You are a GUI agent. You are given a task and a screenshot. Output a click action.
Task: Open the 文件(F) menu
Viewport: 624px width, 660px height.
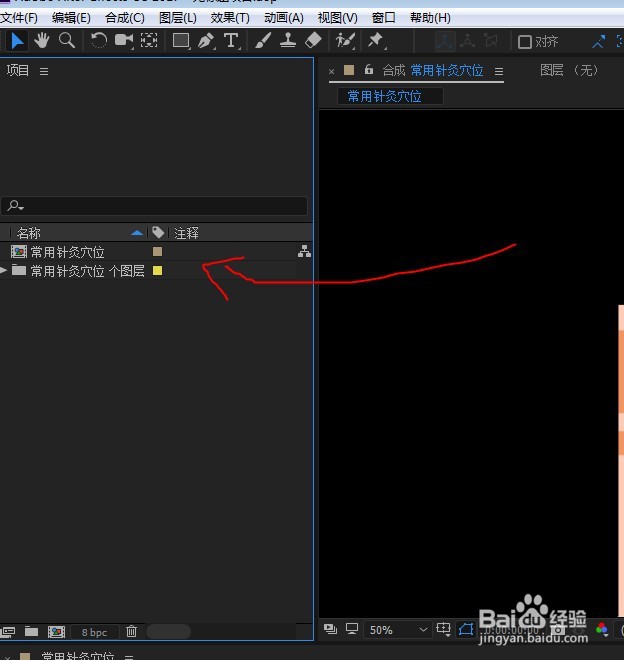19,18
